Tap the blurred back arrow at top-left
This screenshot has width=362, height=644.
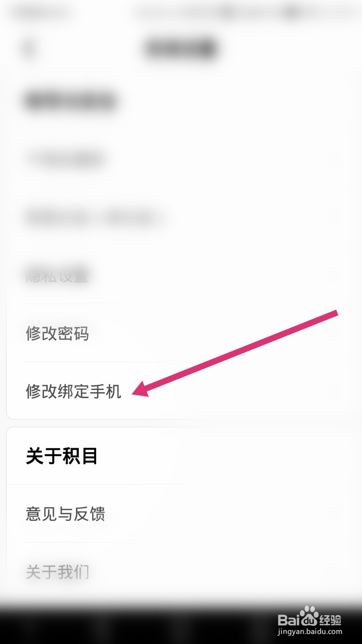pyautogui.click(x=29, y=48)
